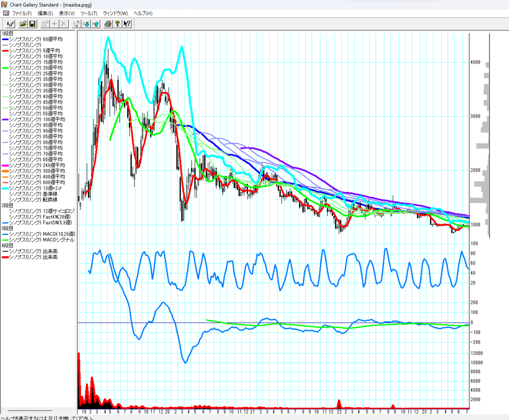Click the red 5週平均 legend swatch

[5, 50]
